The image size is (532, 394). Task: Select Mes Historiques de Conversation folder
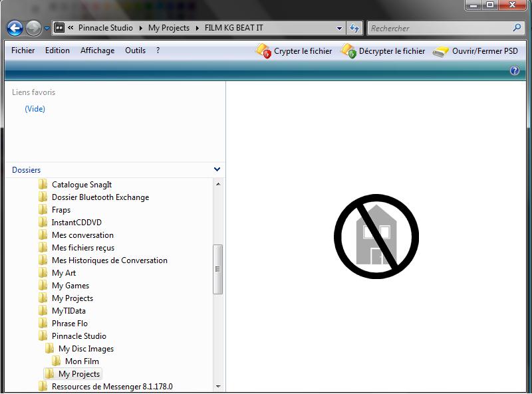coord(110,260)
